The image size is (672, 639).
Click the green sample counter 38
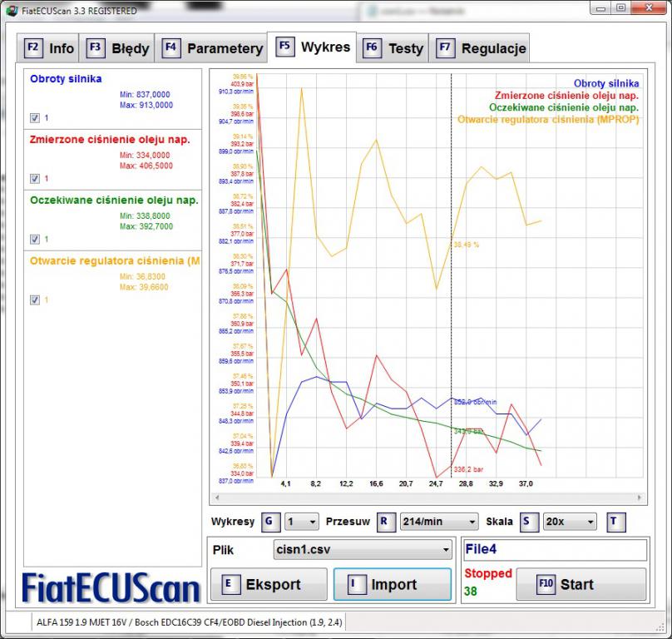click(470, 592)
